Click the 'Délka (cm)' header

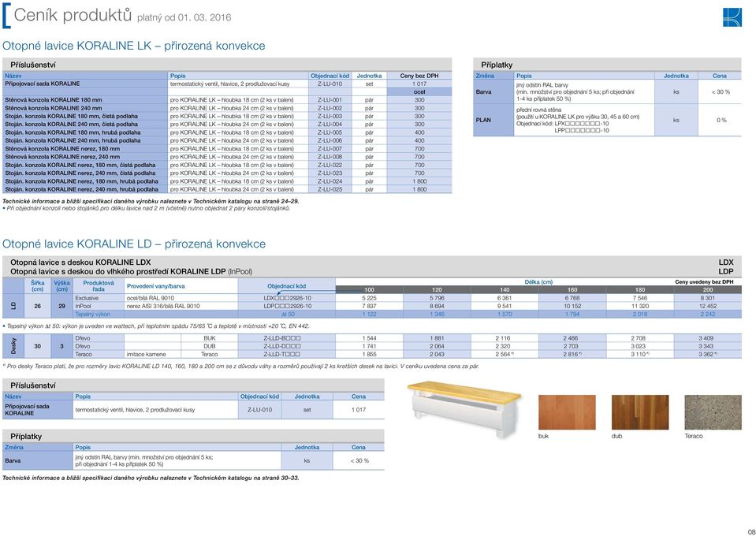tap(538, 281)
